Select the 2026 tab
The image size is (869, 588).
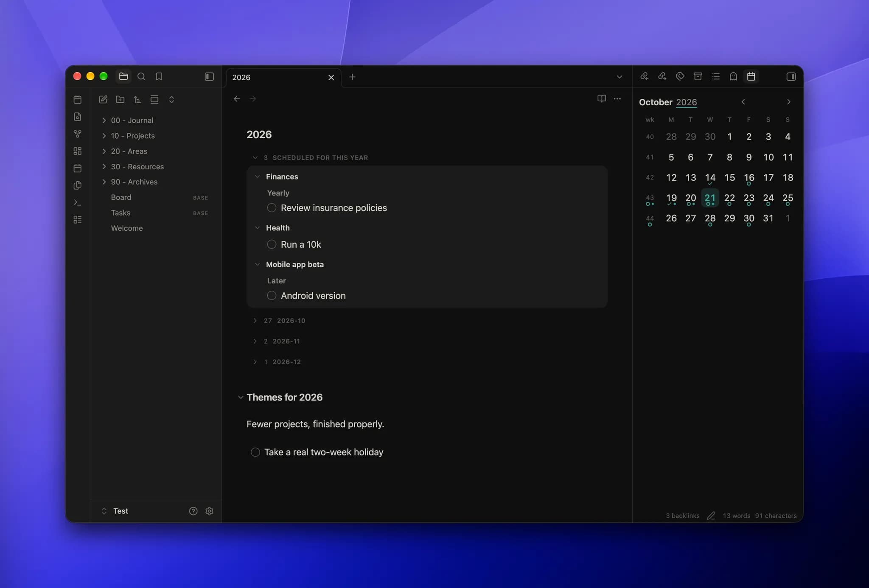point(283,77)
